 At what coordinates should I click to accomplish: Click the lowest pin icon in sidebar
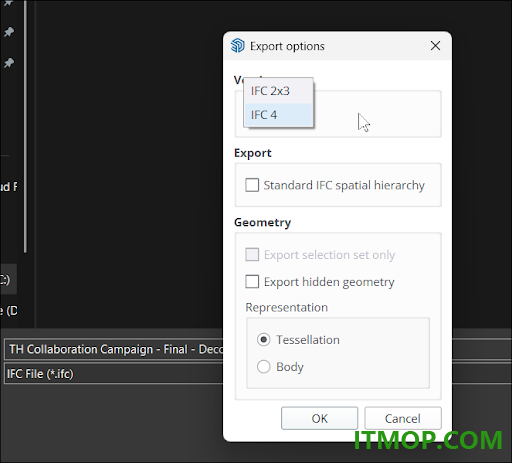tap(9, 63)
